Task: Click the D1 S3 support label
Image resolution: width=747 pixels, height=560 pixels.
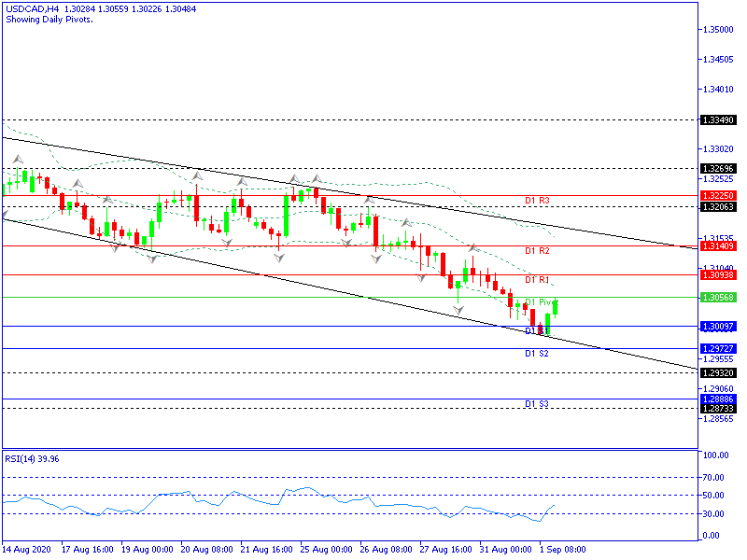Action: coord(536,404)
